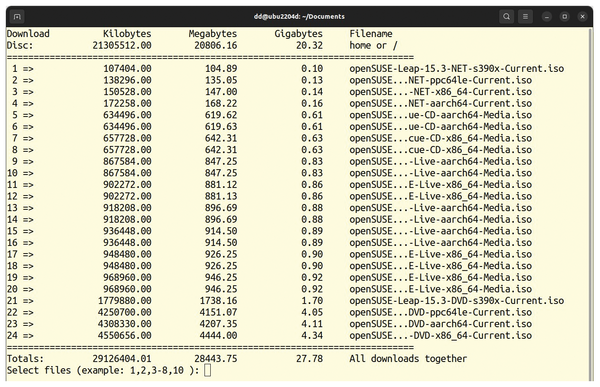Click the dd@ubu2204d window title

point(299,16)
